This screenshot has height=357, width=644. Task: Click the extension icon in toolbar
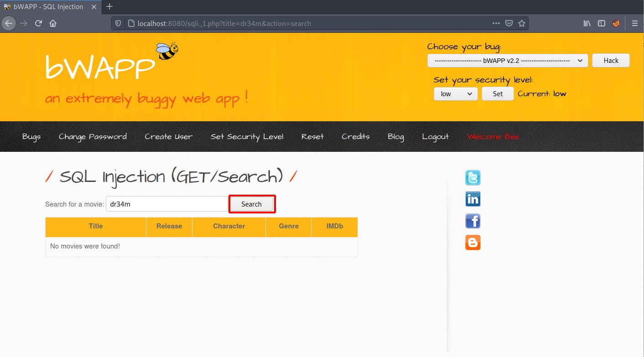(x=616, y=23)
